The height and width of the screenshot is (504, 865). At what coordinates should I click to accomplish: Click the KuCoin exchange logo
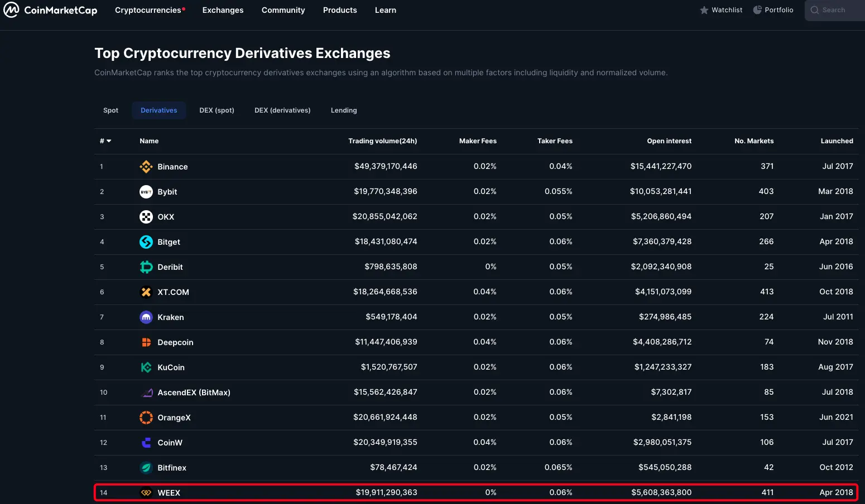point(146,367)
